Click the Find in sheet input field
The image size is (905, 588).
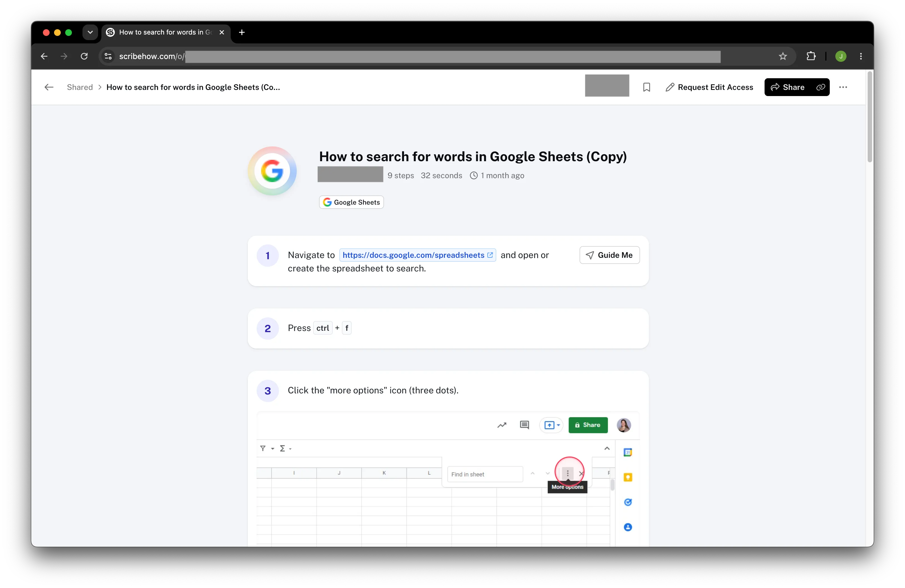tap(485, 474)
